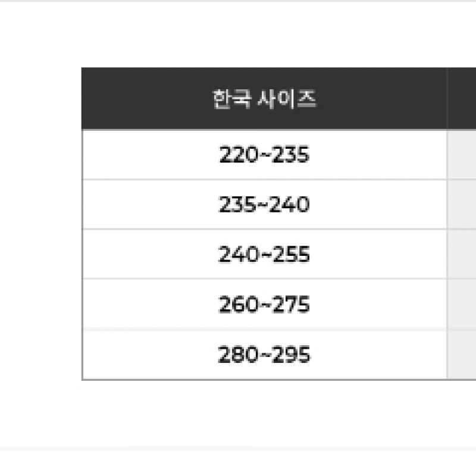The image size is (476, 476).
Task: Click the gray divider line at the bottom
Action: click(238, 448)
